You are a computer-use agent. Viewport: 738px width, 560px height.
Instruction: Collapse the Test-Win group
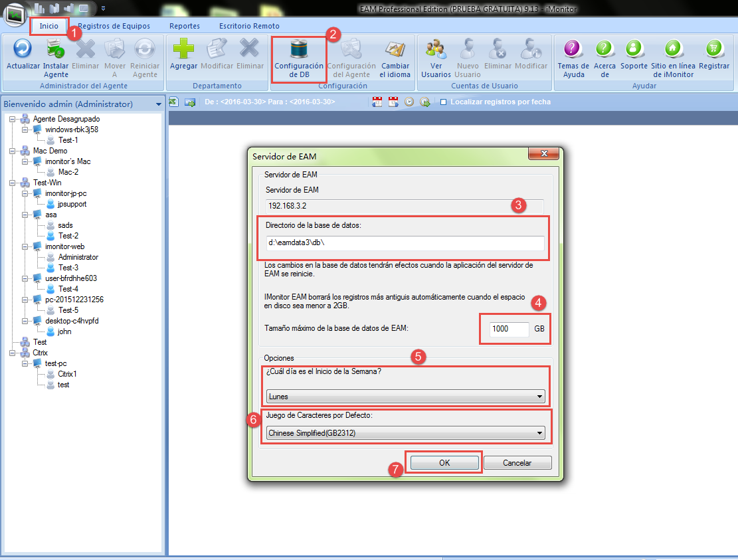pos(13,183)
